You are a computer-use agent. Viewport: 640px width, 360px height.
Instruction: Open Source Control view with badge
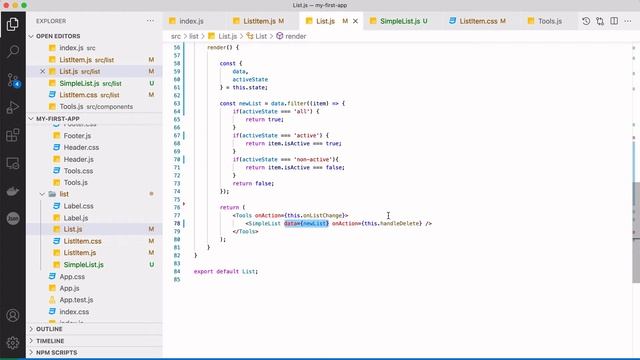13,80
